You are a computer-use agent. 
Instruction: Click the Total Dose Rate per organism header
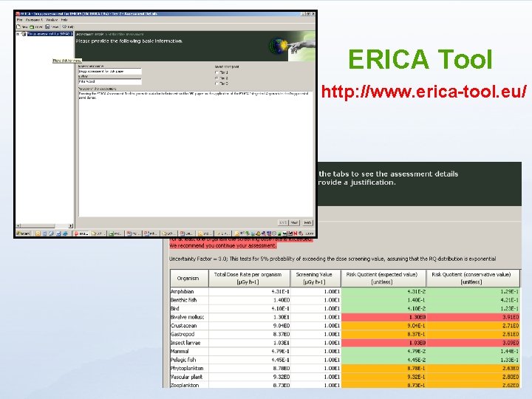(250, 279)
